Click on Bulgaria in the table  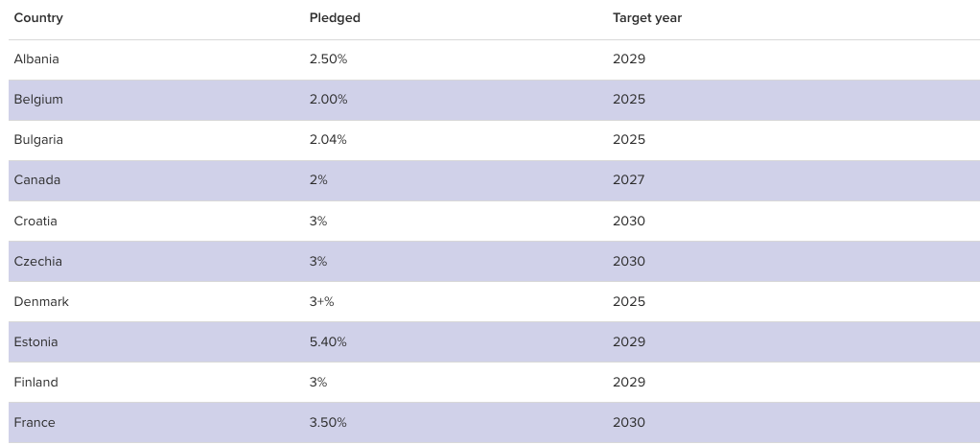[x=38, y=140]
